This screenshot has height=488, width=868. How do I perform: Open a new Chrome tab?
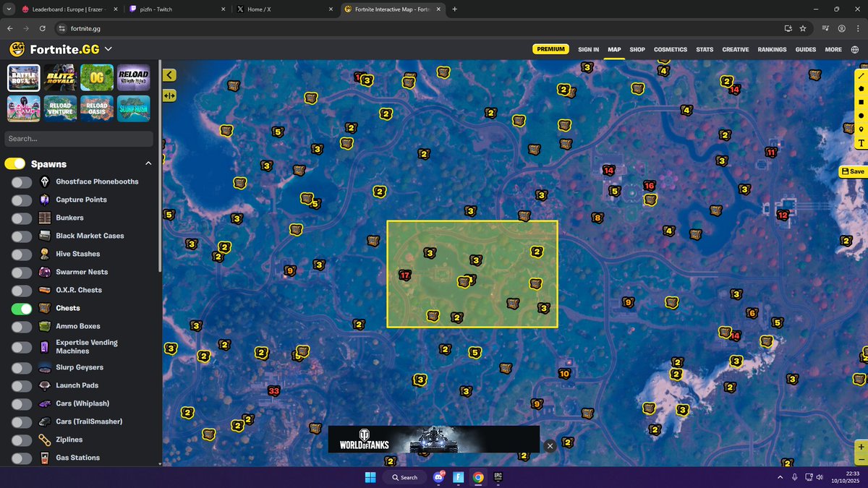(x=455, y=9)
